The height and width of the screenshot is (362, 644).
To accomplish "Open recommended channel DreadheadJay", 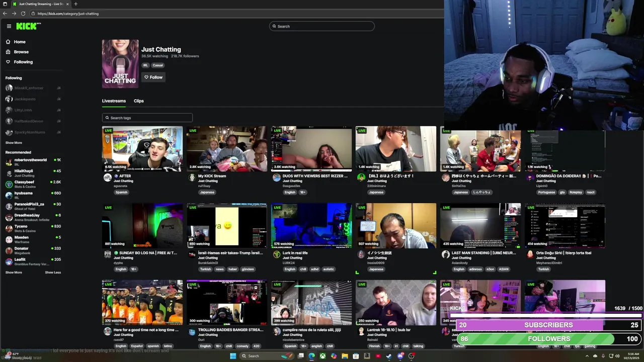I will point(33,217).
